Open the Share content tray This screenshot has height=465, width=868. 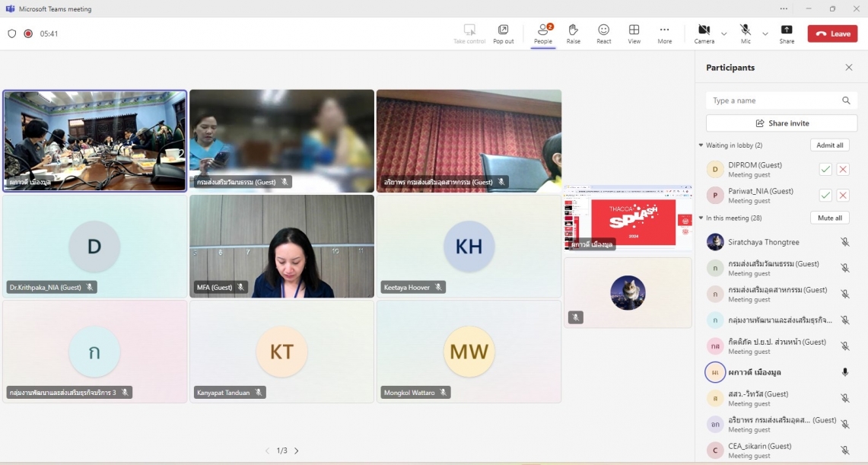tap(786, 33)
